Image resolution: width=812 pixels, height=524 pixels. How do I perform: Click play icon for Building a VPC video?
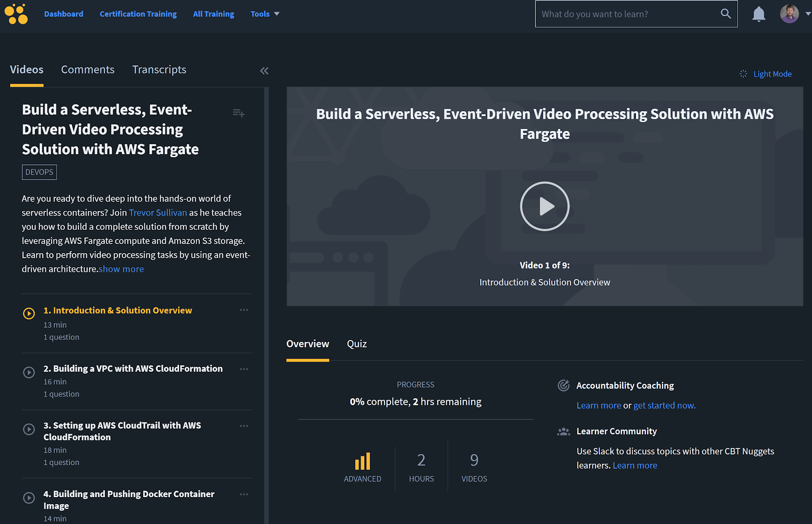(29, 372)
